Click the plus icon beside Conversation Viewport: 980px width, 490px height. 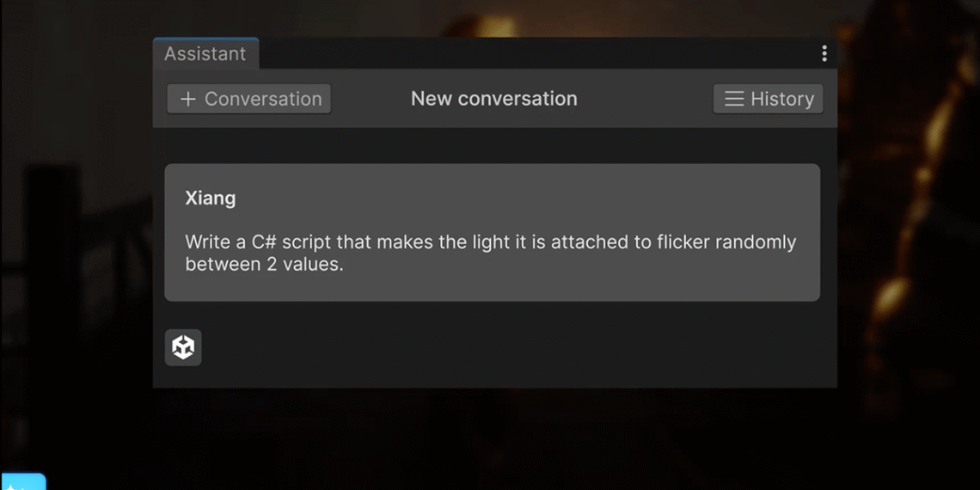[x=187, y=99]
